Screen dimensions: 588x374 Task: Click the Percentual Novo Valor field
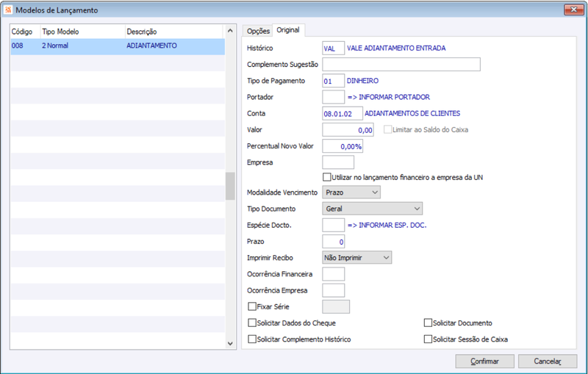(343, 146)
